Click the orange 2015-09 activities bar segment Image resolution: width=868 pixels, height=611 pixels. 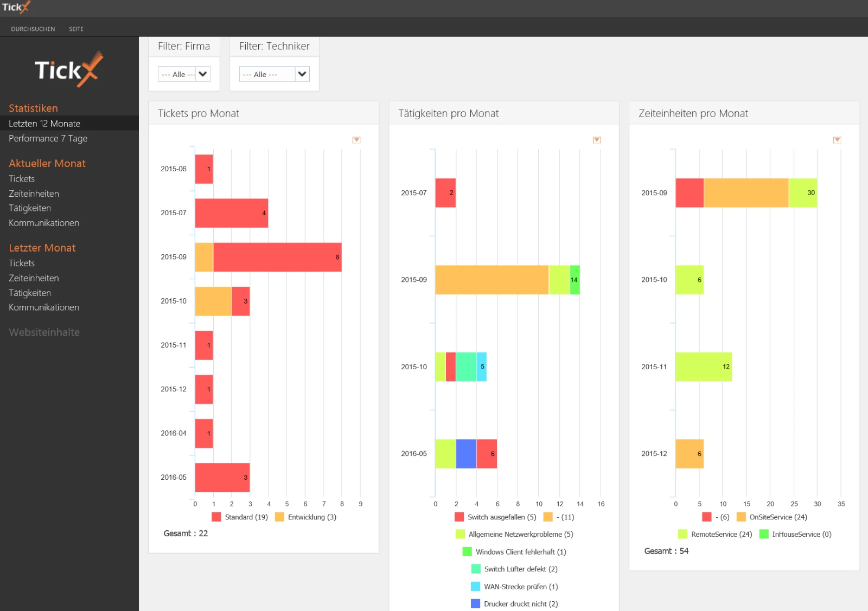point(492,280)
